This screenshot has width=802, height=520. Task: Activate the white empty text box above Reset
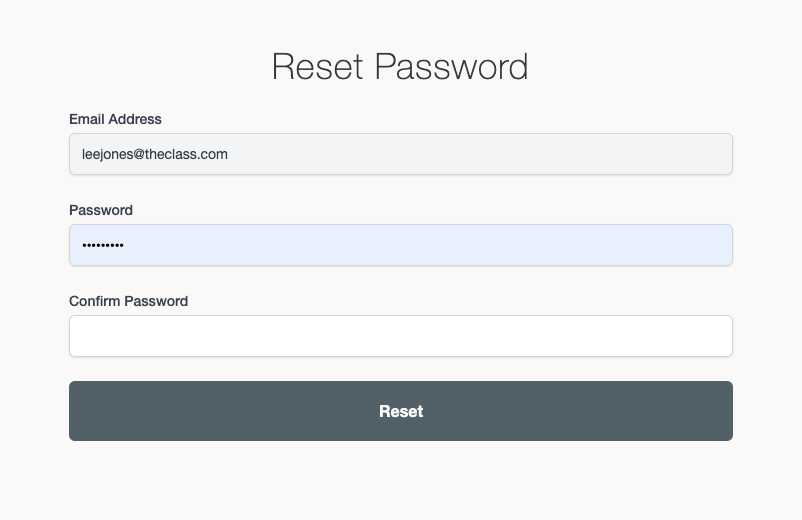[400, 336]
